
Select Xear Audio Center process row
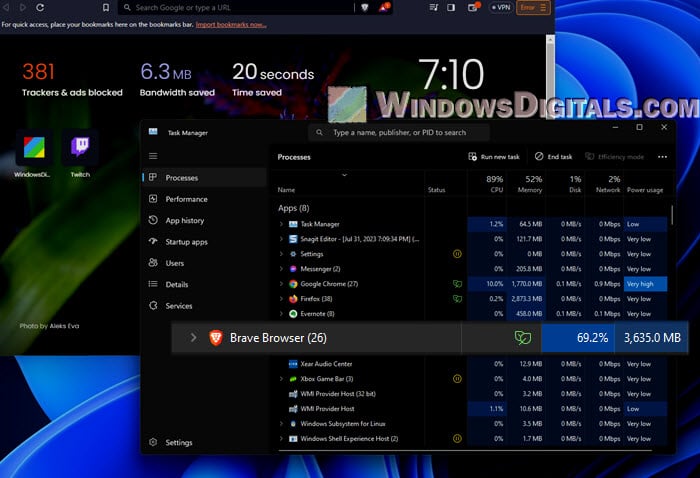click(469, 364)
